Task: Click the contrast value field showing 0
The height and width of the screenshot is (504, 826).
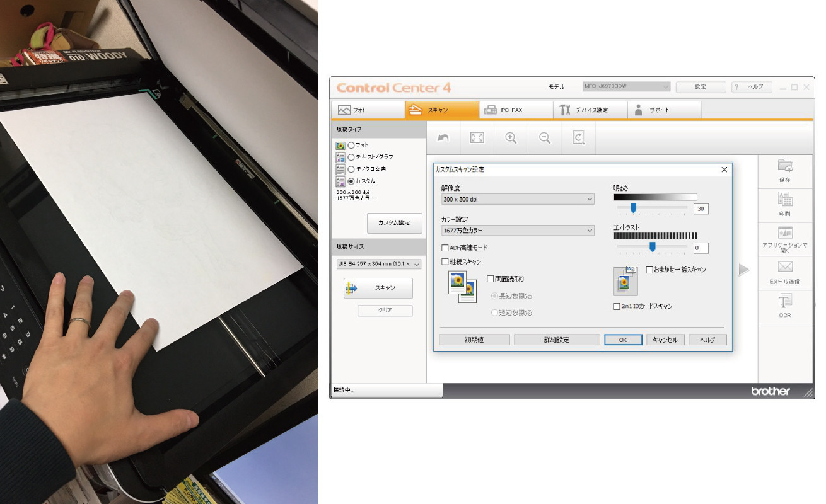Action: (x=701, y=248)
